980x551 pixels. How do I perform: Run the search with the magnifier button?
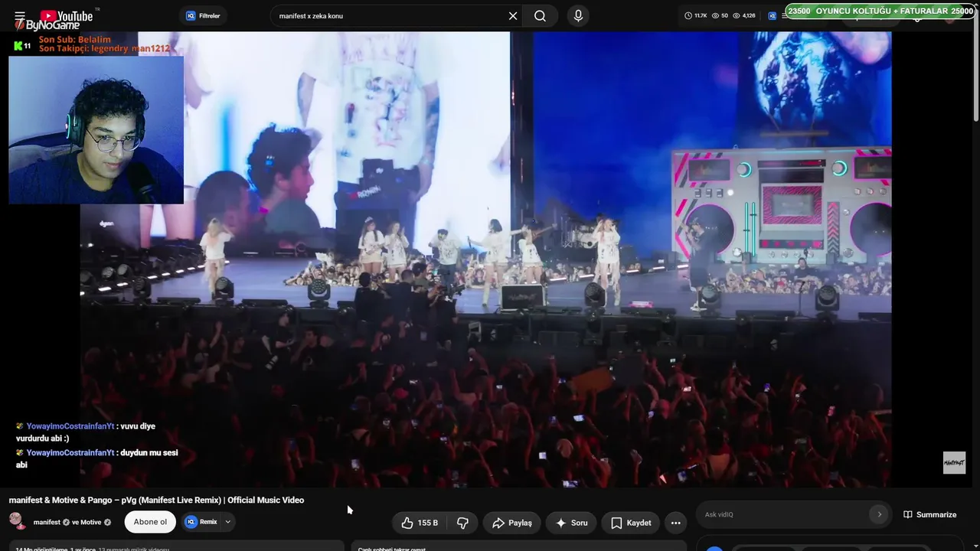pyautogui.click(x=540, y=15)
